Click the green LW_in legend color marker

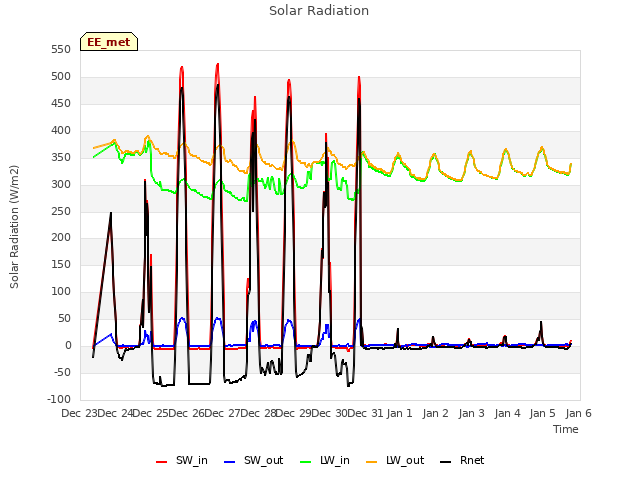click(306, 462)
